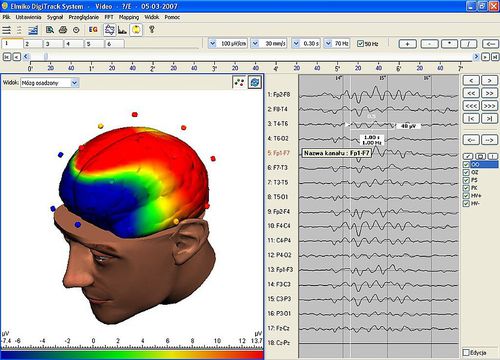Click the clock icon in the toolbar

pos(76,30)
